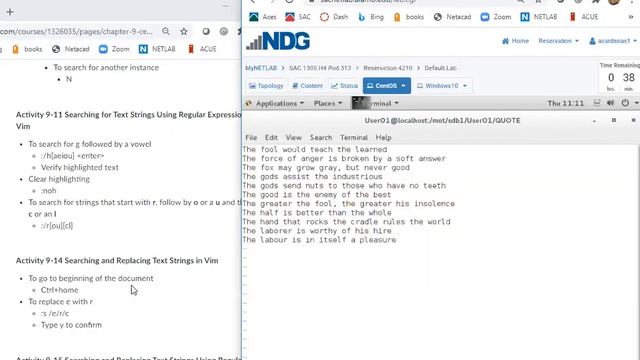Click the text 'Verify highlighted text'

[x=80, y=167]
